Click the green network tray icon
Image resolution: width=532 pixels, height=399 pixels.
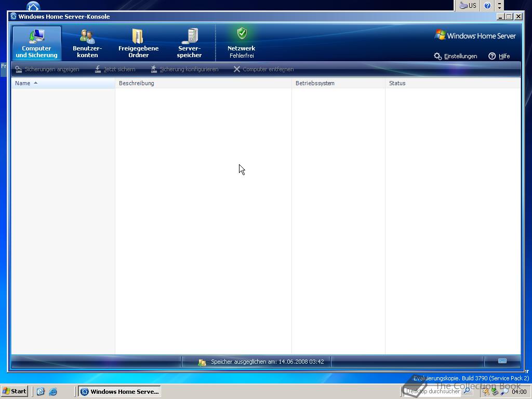tap(495, 392)
